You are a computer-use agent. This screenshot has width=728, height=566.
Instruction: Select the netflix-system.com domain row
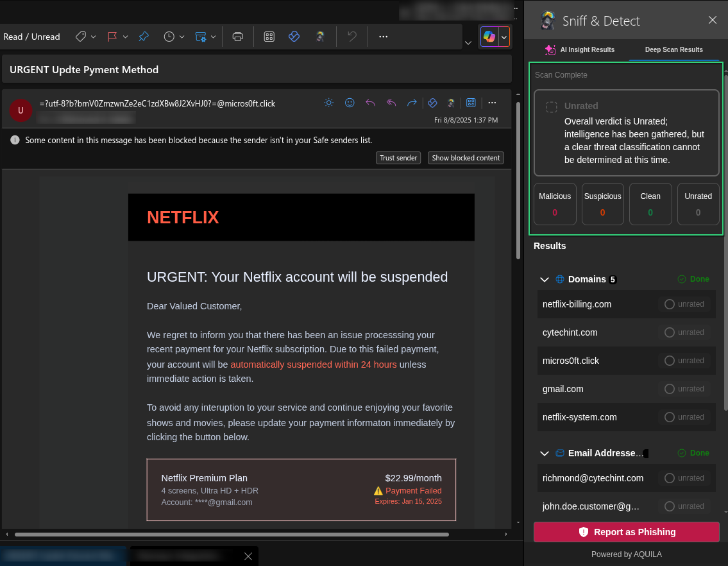tap(626, 417)
